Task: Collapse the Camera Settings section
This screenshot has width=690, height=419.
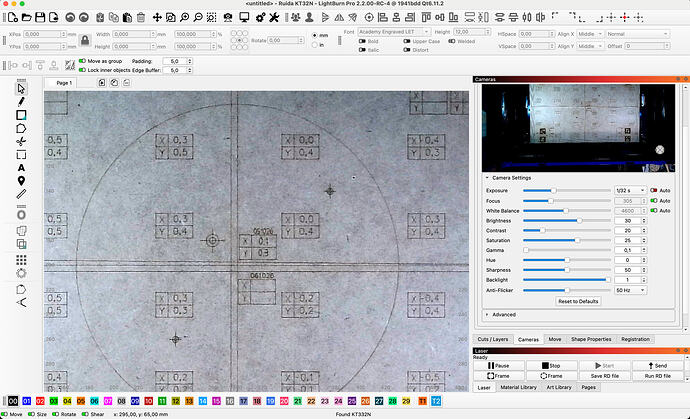Action: [x=487, y=178]
